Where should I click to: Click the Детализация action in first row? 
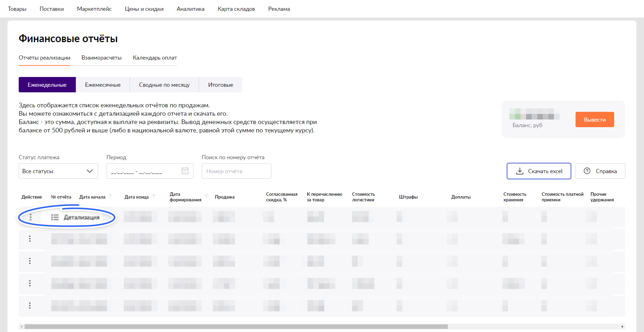(75, 217)
